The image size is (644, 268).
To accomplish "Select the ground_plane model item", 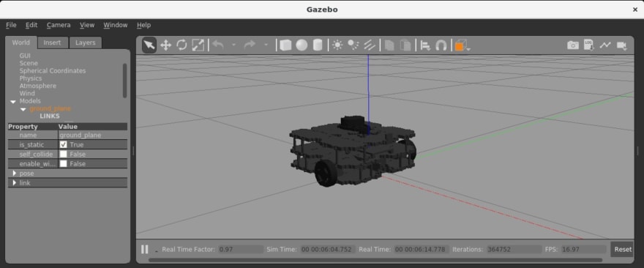I will 50,108.
